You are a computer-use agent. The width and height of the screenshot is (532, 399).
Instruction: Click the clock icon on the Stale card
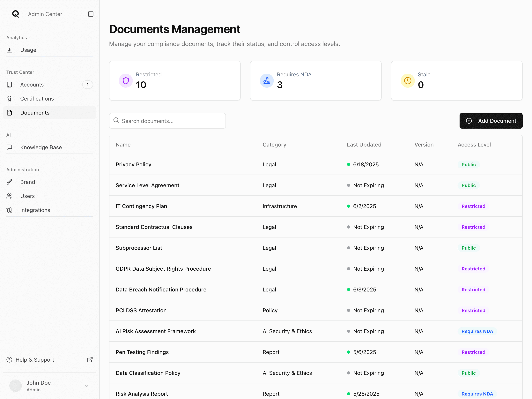pyautogui.click(x=407, y=81)
